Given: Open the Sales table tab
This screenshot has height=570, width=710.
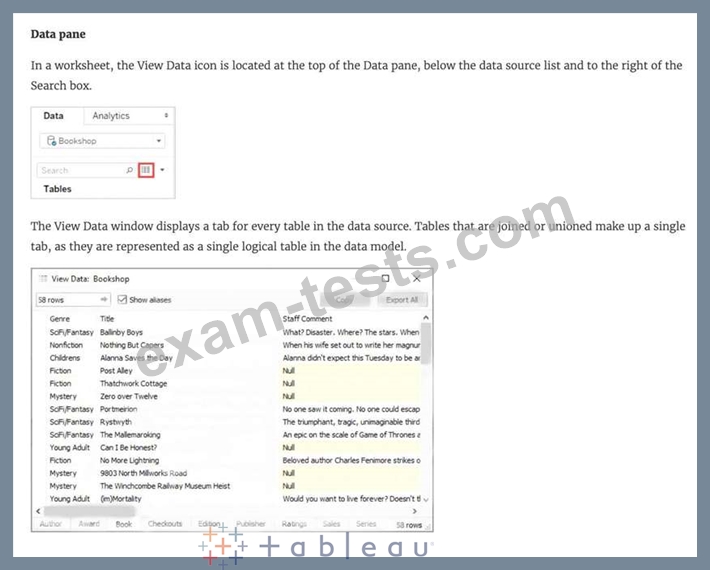Looking at the screenshot, I should pyautogui.click(x=331, y=524).
